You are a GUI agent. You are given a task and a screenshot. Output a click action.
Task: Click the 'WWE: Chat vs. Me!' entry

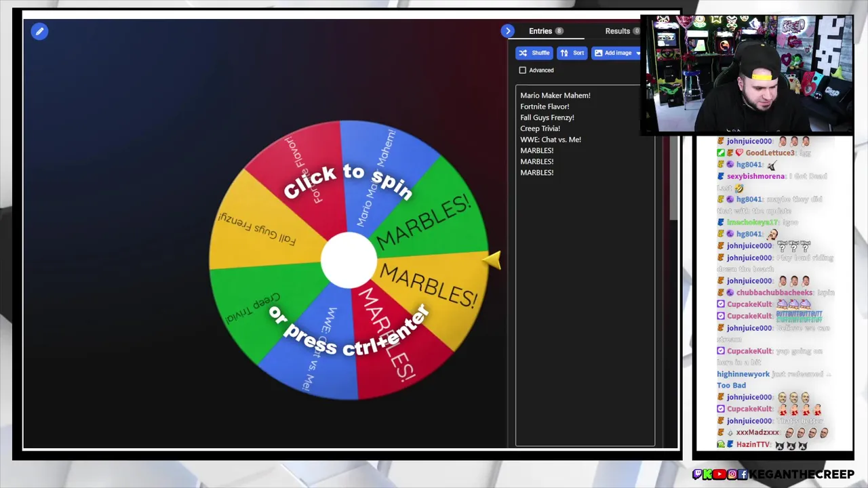coord(551,140)
